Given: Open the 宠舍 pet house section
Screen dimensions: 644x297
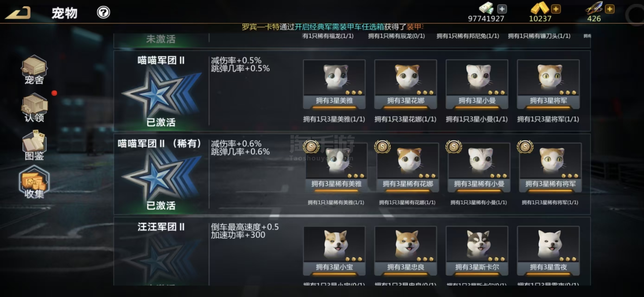Looking at the screenshot, I should (x=34, y=70).
